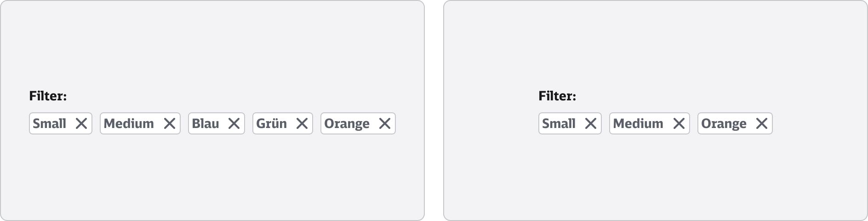Select the Medium chip label next to Blau
The width and height of the screenshot is (868, 221).
click(129, 123)
